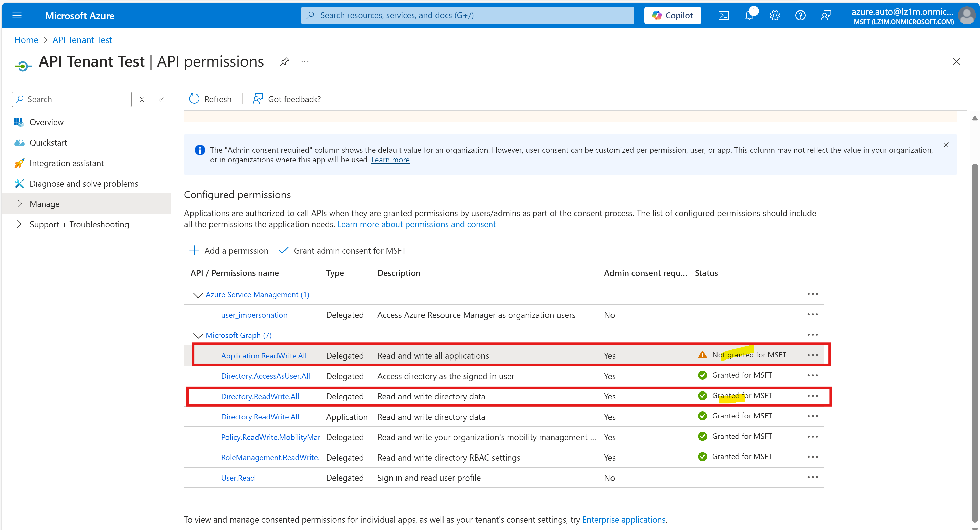Viewport: 980px width, 530px height.
Task: Dismiss the Admin consent info banner
Action: 946,145
